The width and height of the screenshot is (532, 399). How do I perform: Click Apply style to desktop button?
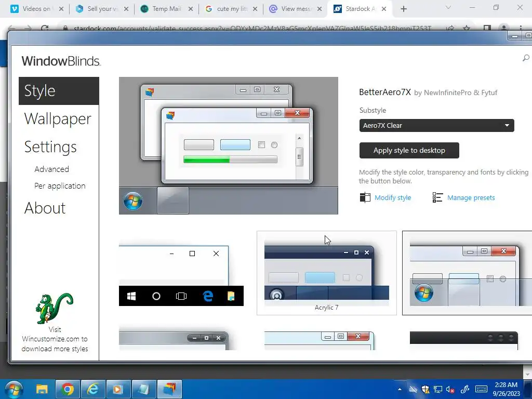[409, 150]
